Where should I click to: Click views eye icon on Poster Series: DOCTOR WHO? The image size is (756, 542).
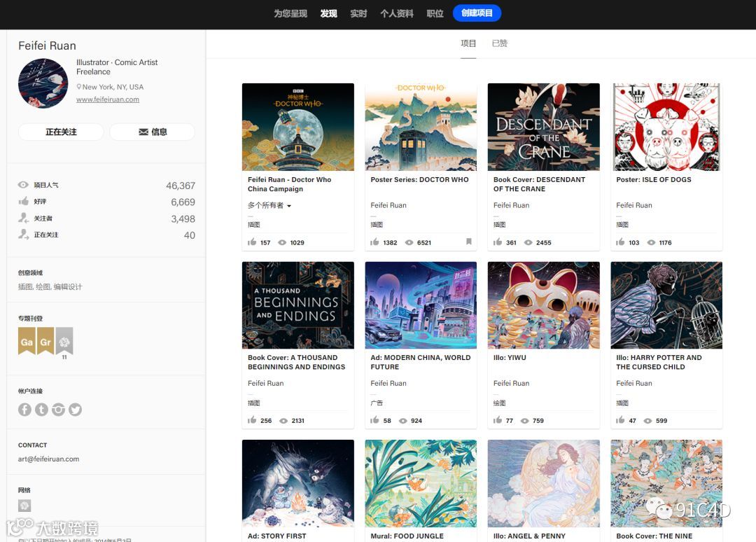tap(409, 242)
